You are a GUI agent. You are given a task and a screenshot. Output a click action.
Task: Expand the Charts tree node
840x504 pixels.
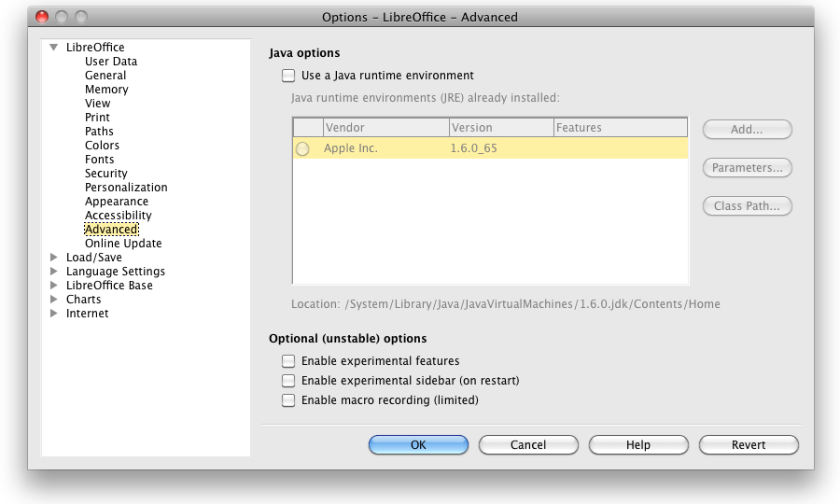(x=53, y=299)
